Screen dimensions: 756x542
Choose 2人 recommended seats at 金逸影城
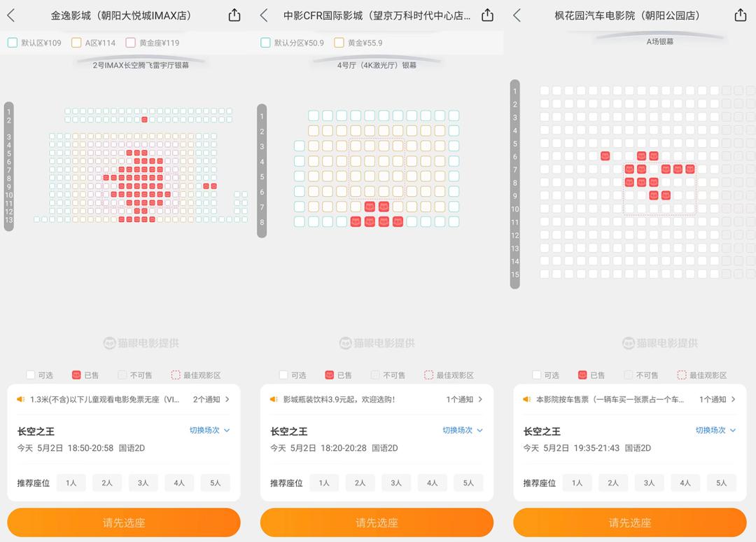(107, 482)
